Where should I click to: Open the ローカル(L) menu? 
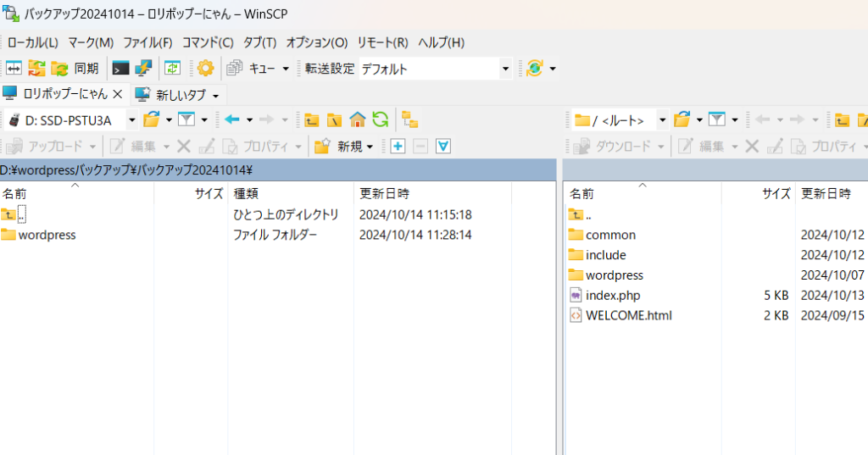coord(33,42)
